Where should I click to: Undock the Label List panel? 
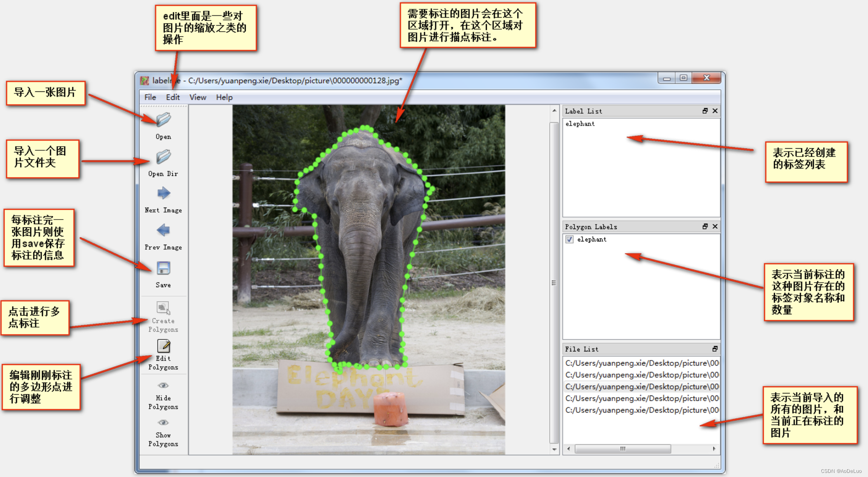[705, 111]
